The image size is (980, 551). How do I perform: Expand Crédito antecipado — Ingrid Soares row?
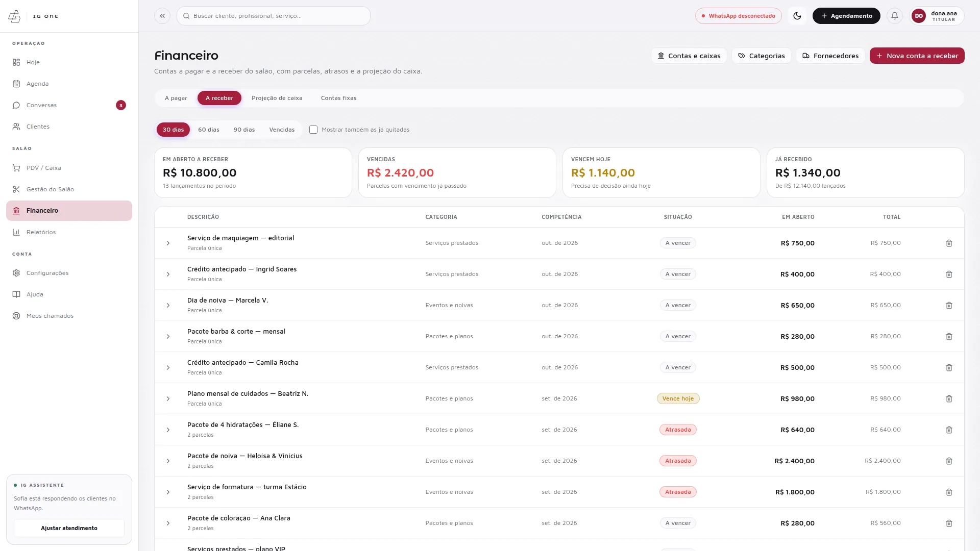[168, 274]
